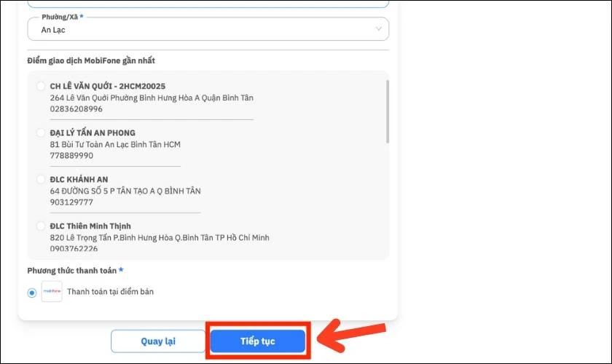The height and width of the screenshot is (364, 612).
Task: Click the phone number 02836208996
Action: point(76,109)
